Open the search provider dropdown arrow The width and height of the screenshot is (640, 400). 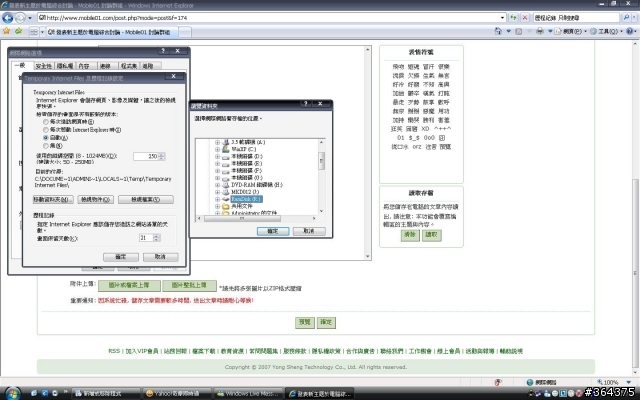click(634, 18)
